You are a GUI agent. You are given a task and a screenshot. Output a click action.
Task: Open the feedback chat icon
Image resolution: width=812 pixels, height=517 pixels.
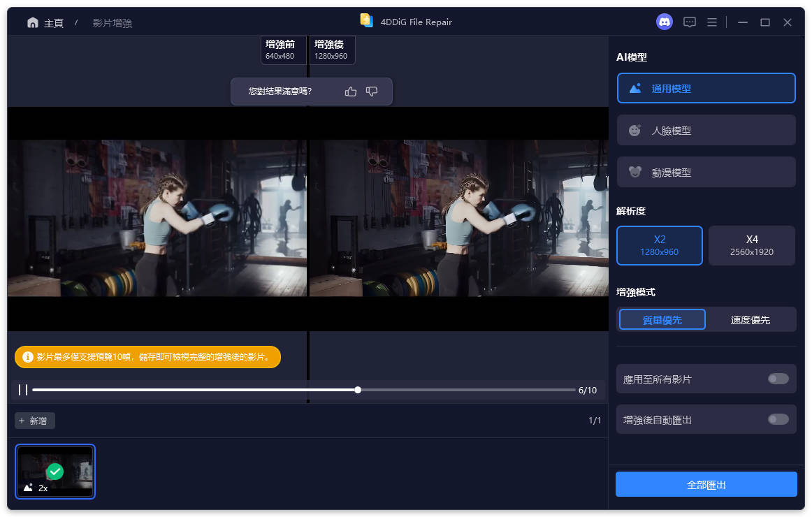[690, 22]
